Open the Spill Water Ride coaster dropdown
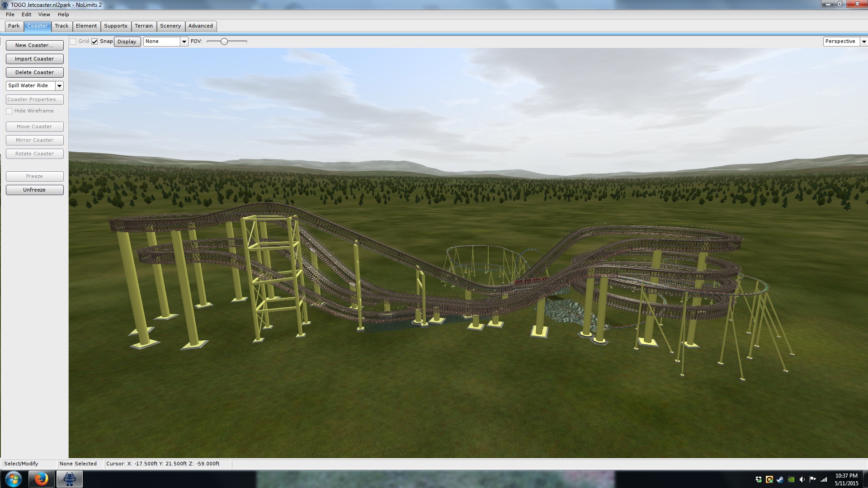Image resolution: width=868 pixels, height=488 pixels. click(x=59, y=86)
